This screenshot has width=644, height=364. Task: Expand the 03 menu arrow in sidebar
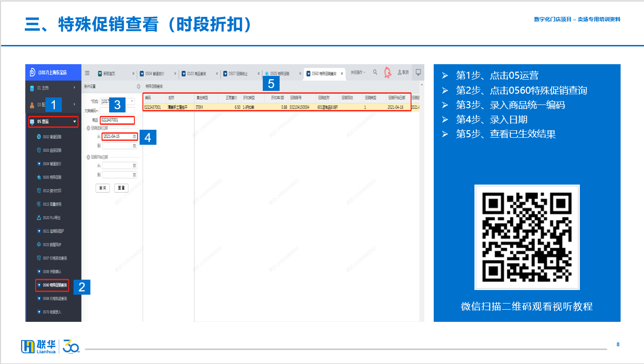coord(74,104)
